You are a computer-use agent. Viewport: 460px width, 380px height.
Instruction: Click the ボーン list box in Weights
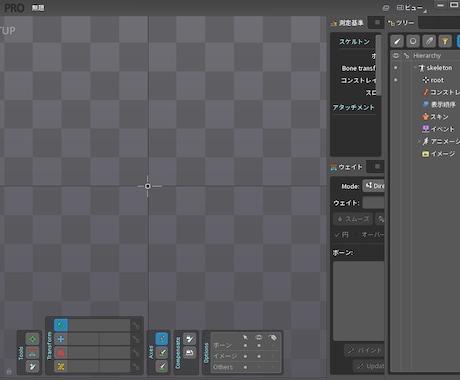(x=359, y=301)
